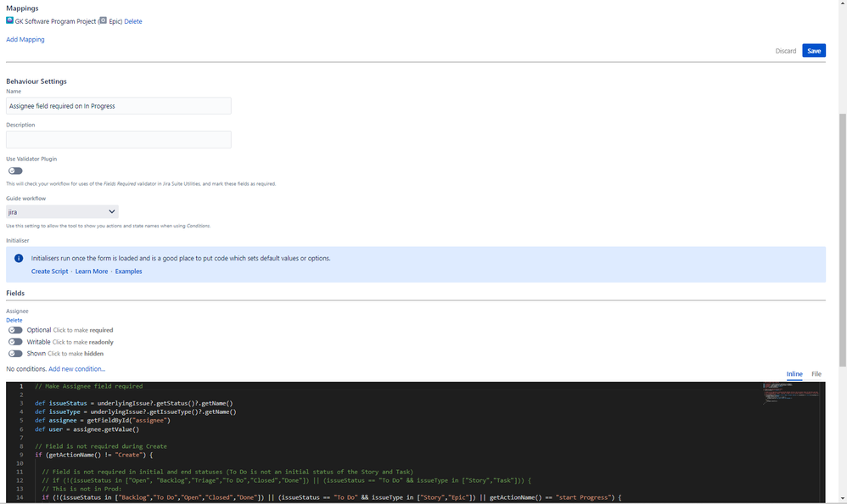Toggle Shown to make Assignee hidden

[14, 354]
